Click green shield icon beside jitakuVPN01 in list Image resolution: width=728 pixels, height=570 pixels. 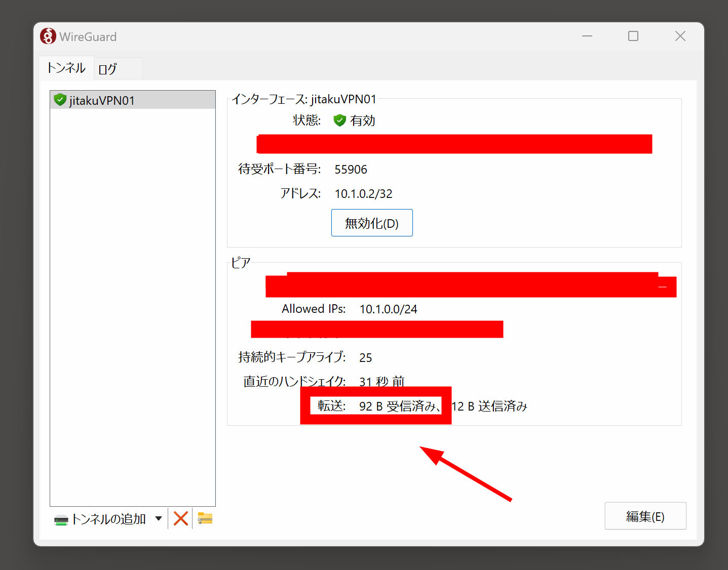[x=60, y=100]
